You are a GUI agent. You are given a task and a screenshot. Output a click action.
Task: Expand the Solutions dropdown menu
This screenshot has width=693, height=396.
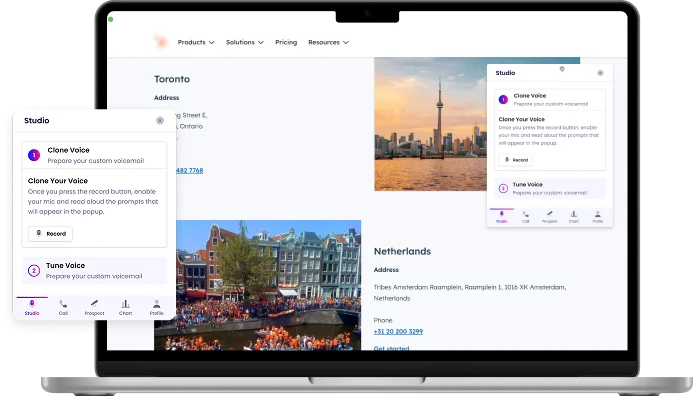(244, 42)
